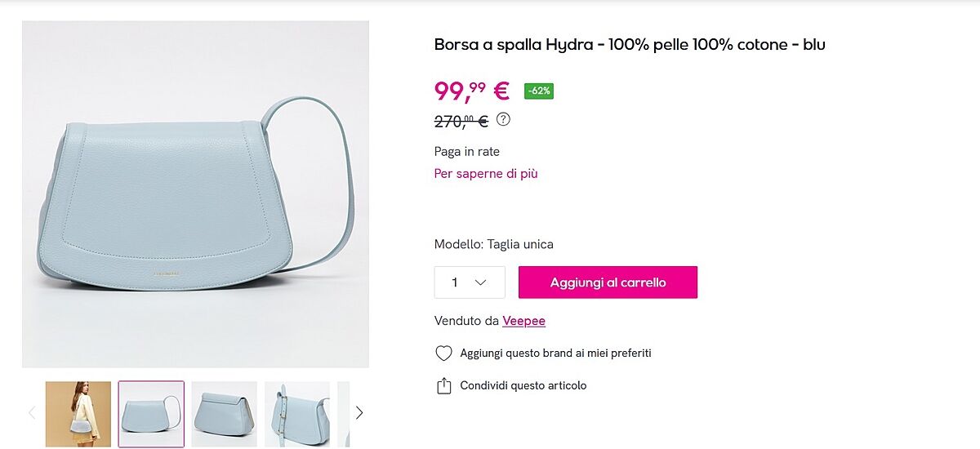Click the question mark icon beside original price

click(503, 119)
